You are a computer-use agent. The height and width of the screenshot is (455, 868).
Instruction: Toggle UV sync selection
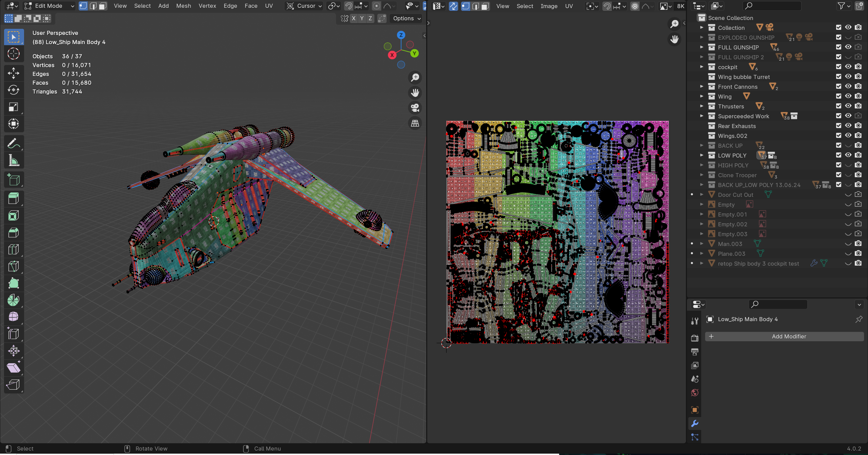tap(453, 6)
